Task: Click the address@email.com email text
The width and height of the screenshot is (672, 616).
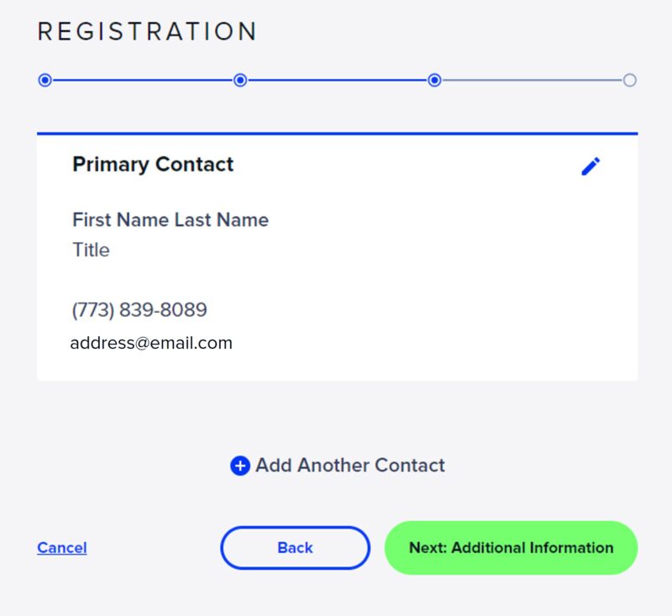Action: coord(151,343)
